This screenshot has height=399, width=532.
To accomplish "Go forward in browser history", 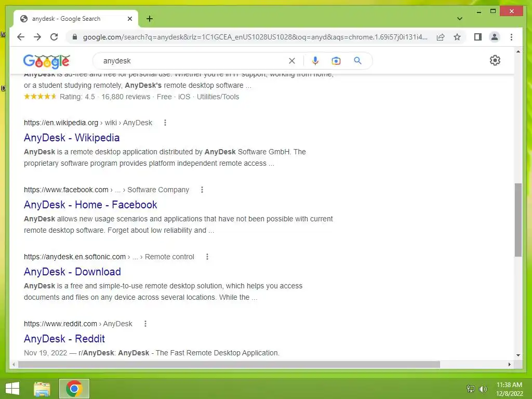I will tap(37, 37).
